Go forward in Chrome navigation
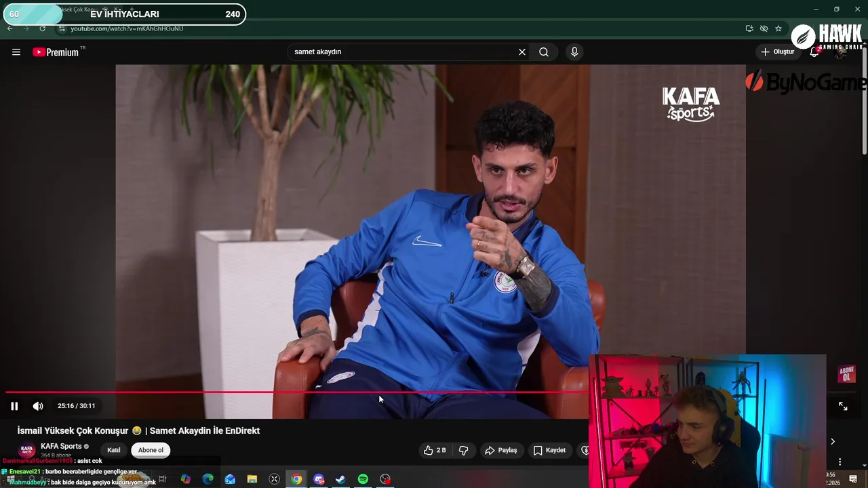 coord(26,28)
